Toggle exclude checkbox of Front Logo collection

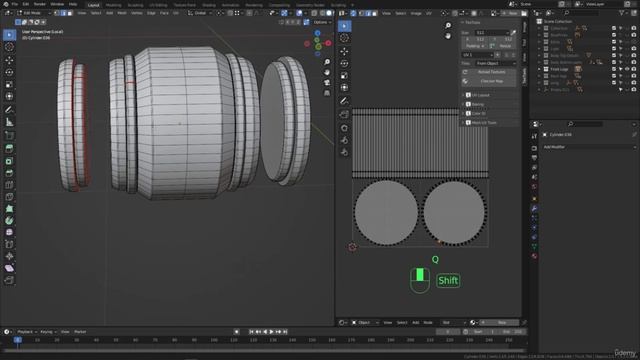614,69
